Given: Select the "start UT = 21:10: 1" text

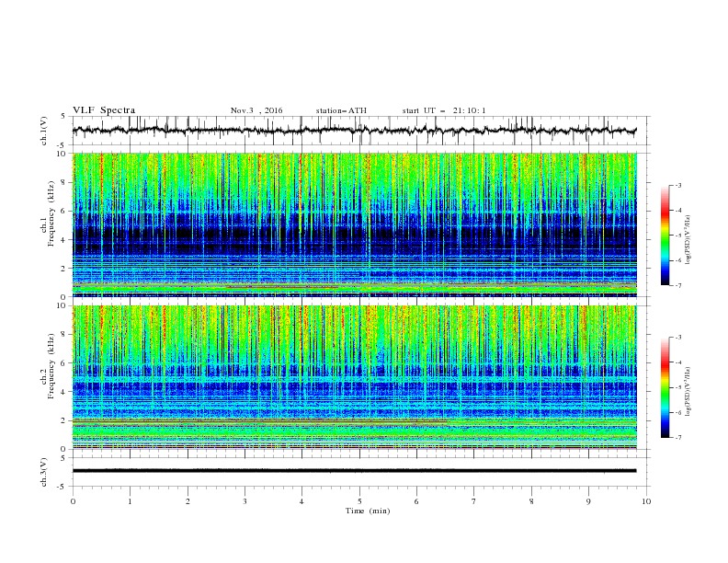Looking at the screenshot, I should tap(444, 110).
